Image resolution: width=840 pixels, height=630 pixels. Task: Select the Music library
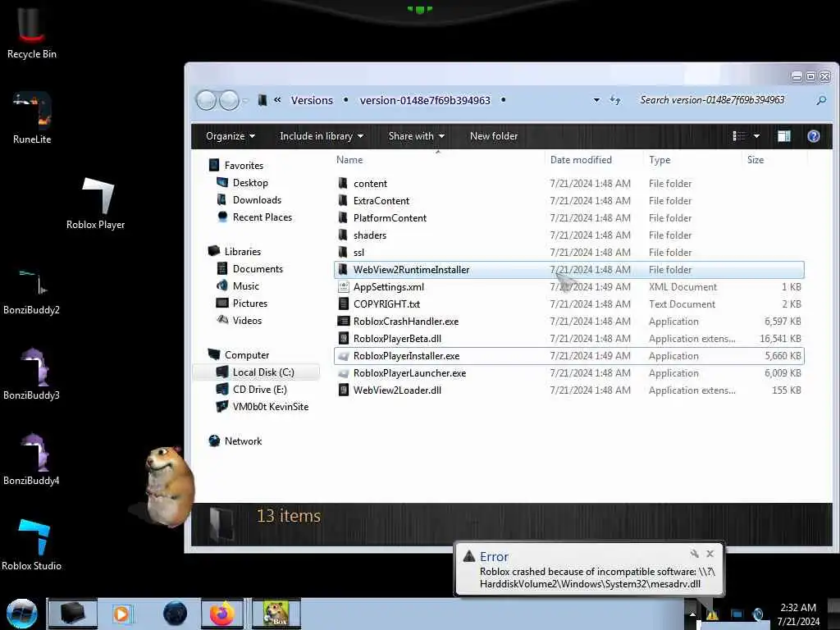pos(238,286)
